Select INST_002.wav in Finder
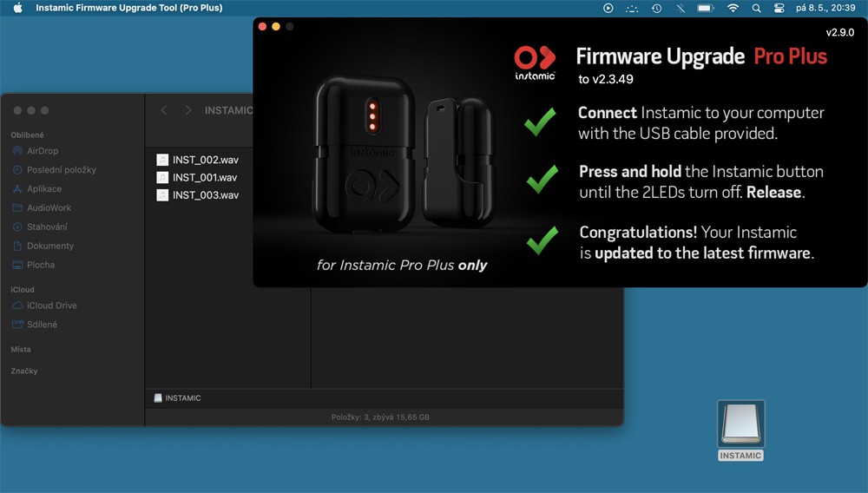 [x=206, y=160]
